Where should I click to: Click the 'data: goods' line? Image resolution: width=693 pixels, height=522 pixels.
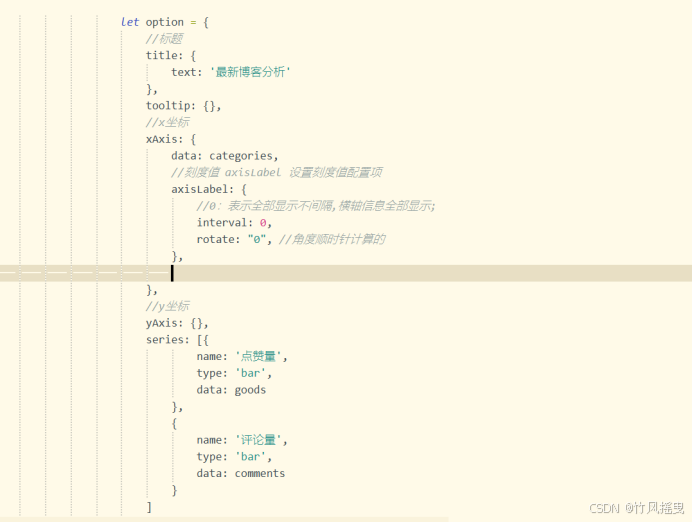[x=231, y=390]
